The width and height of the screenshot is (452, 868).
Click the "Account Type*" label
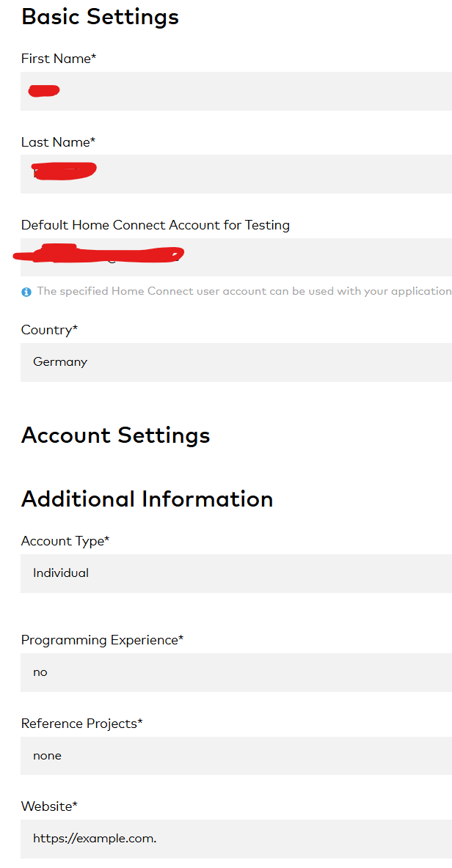pos(65,541)
